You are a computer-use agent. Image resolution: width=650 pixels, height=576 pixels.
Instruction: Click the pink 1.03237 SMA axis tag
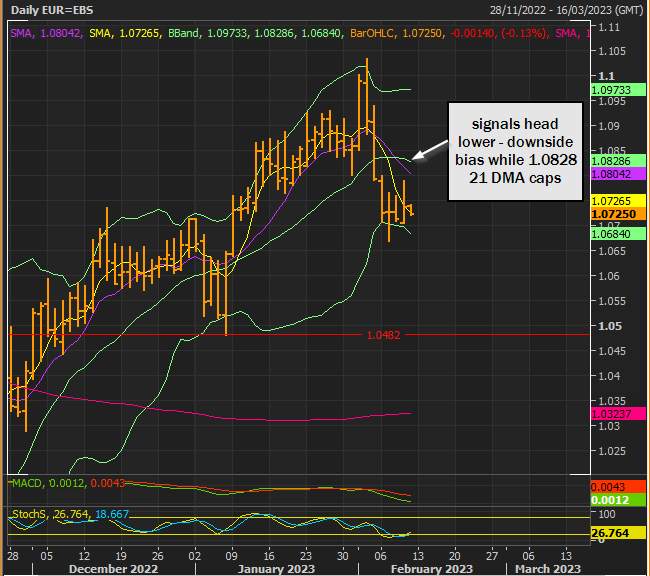pos(618,413)
